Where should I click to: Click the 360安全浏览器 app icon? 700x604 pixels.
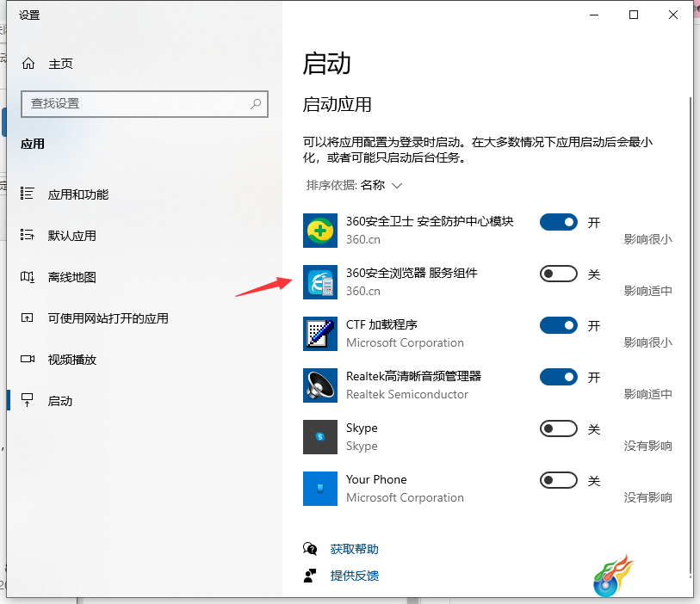[x=320, y=282]
